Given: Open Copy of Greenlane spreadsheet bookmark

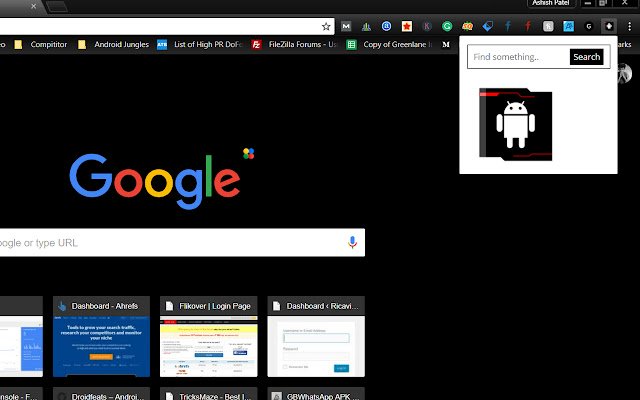Looking at the screenshot, I should [x=389, y=44].
